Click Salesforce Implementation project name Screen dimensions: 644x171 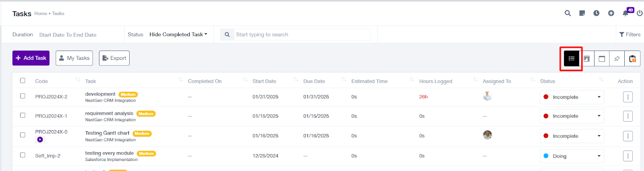pos(111,159)
